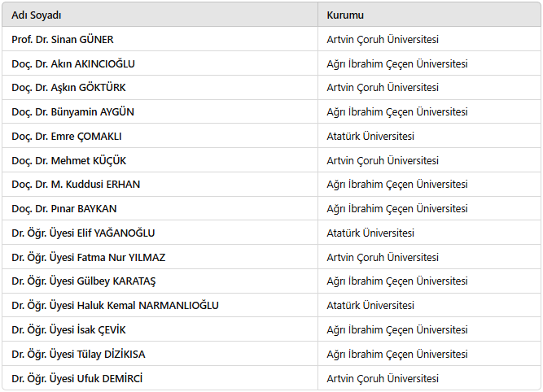Select Doç. Dr. M. Kuddusi ERHAN
543x392 pixels.
[x=76, y=185]
